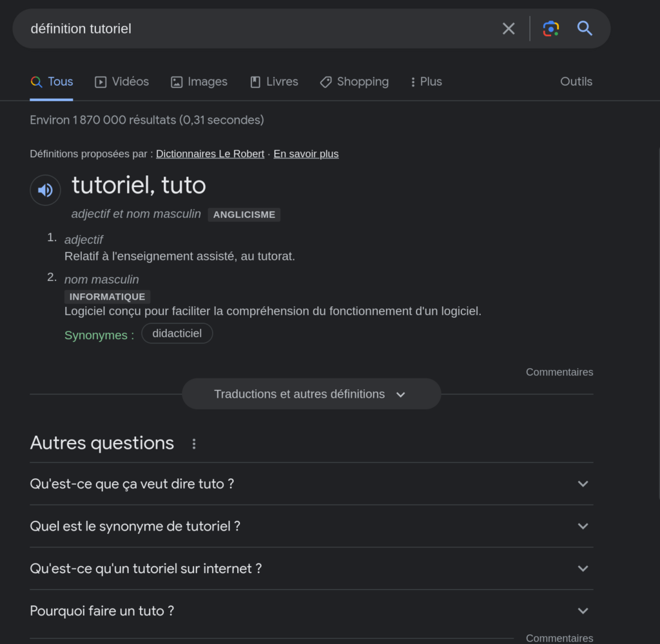Open the Dictionnaires Le Robert link
This screenshot has height=644, width=660.
(210, 154)
